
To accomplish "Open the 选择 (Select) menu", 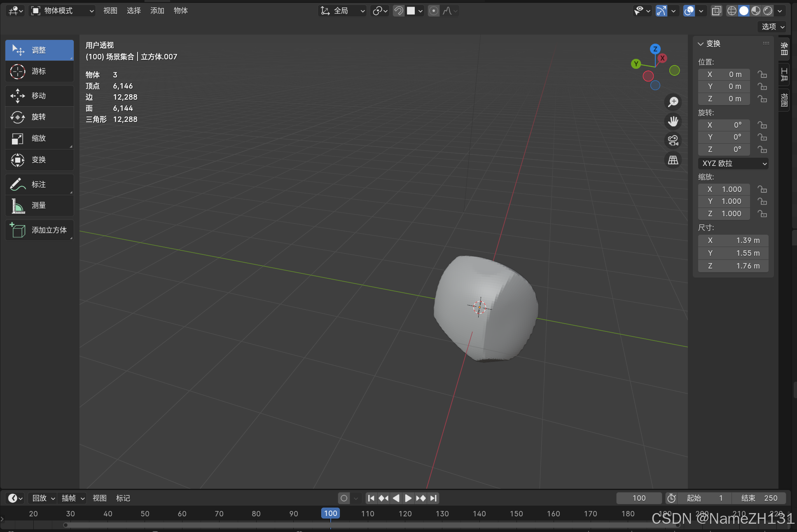I will [133, 11].
